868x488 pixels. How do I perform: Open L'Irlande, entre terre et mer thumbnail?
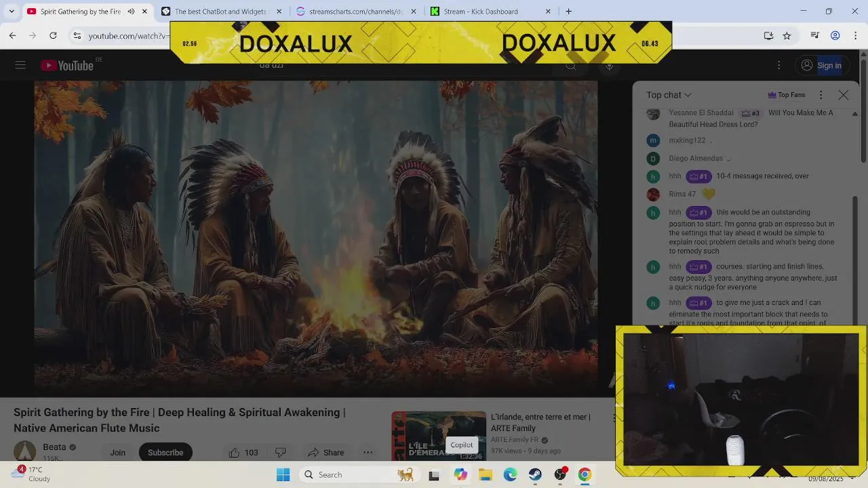point(439,436)
